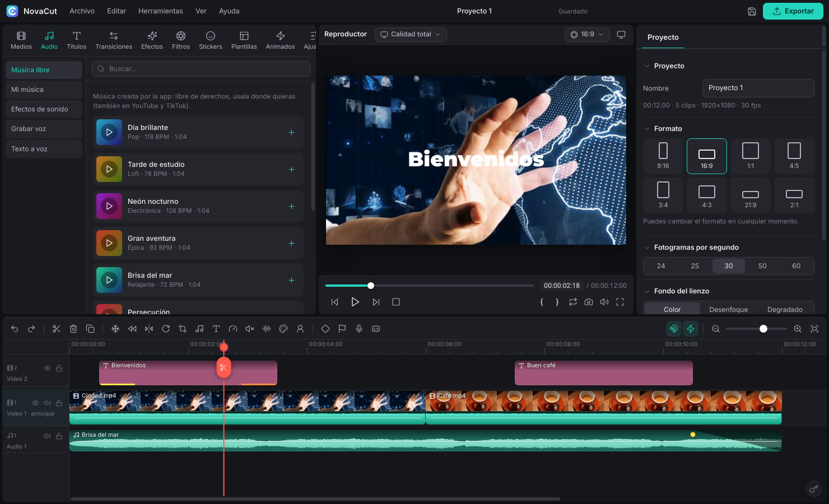Image resolution: width=829 pixels, height=504 pixels.
Task: Click the Exportar button
Action: pyautogui.click(x=793, y=11)
